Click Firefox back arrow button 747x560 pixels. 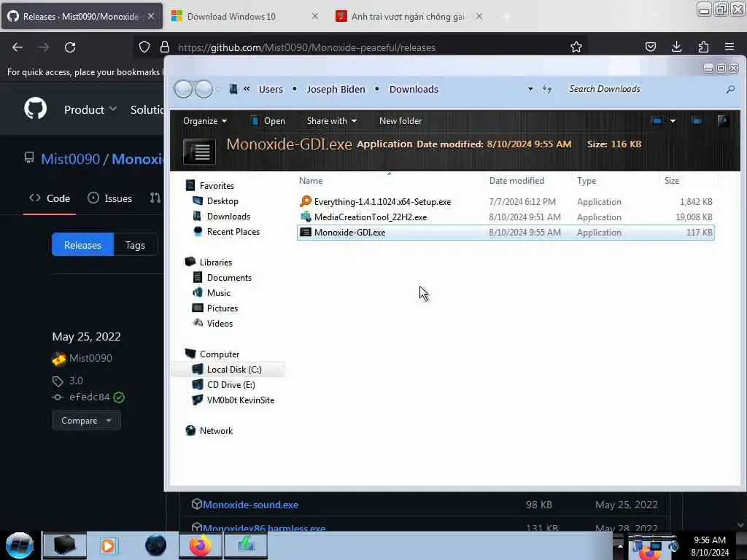18,47
